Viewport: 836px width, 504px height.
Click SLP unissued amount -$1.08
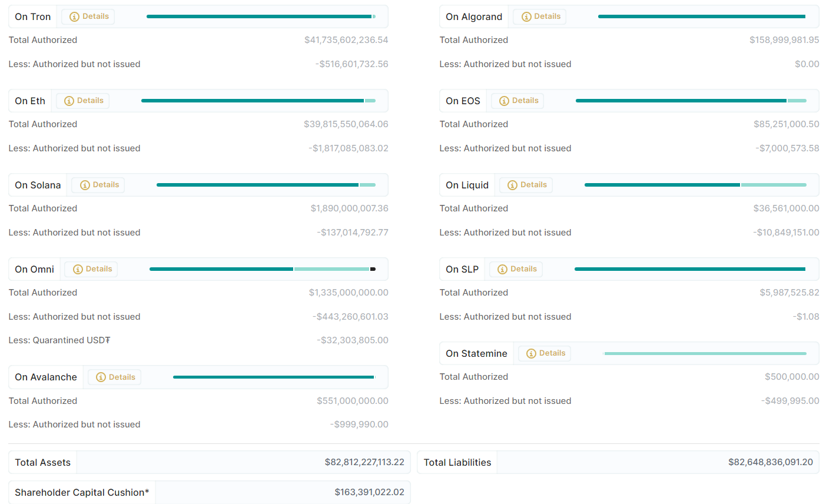[x=806, y=317]
